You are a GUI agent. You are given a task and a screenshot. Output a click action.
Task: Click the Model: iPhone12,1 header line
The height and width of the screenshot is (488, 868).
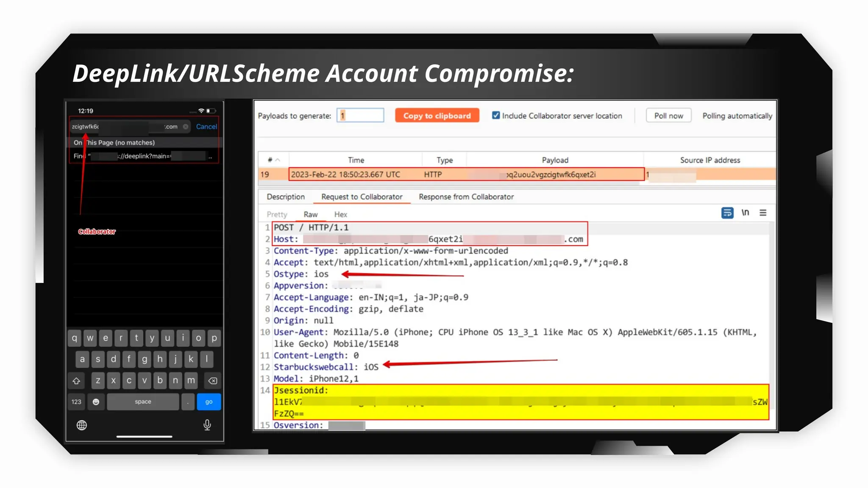click(316, 379)
